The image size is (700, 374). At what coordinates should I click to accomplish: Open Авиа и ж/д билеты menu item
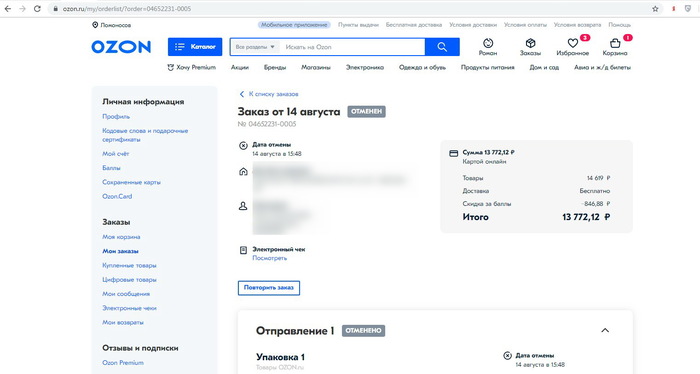(602, 67)
